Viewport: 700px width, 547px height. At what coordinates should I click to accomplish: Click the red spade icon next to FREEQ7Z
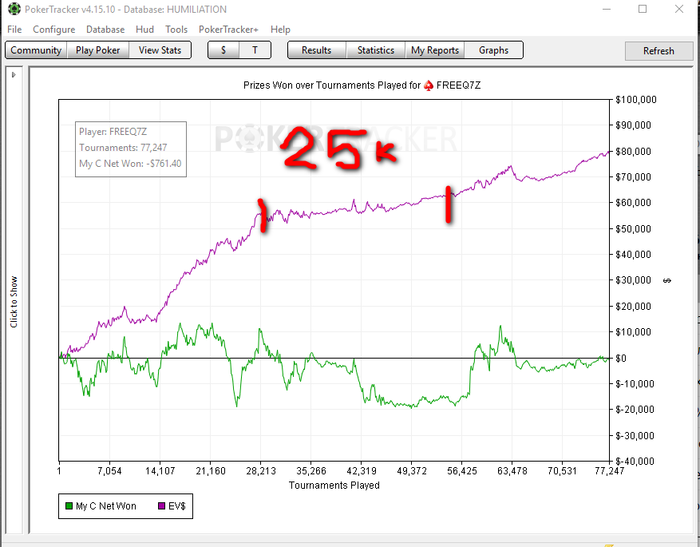click(x=429, y=85)
